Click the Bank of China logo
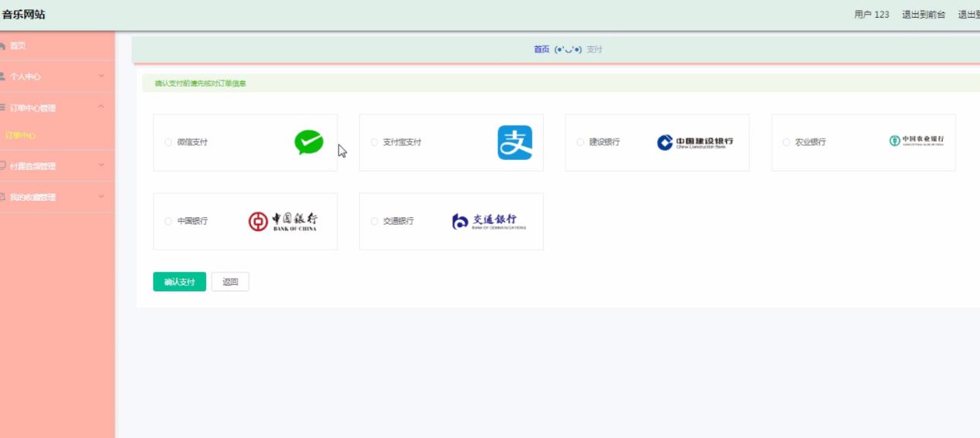 [x=283, y=221]
